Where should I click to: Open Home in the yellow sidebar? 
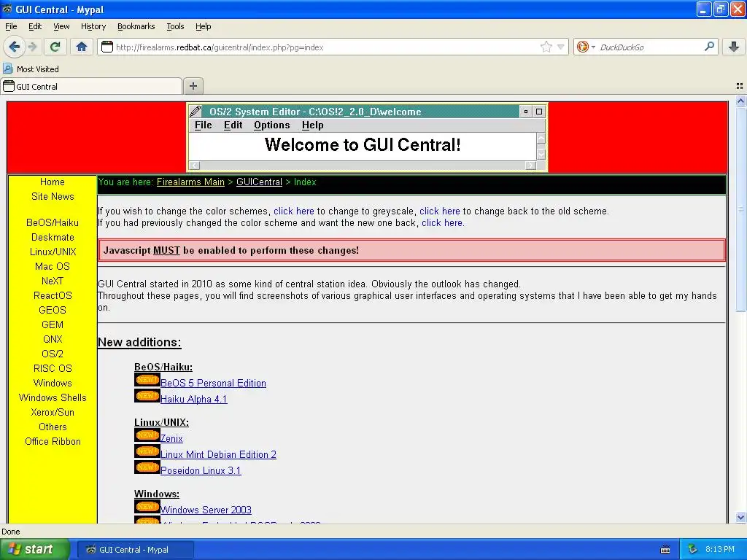53,182
